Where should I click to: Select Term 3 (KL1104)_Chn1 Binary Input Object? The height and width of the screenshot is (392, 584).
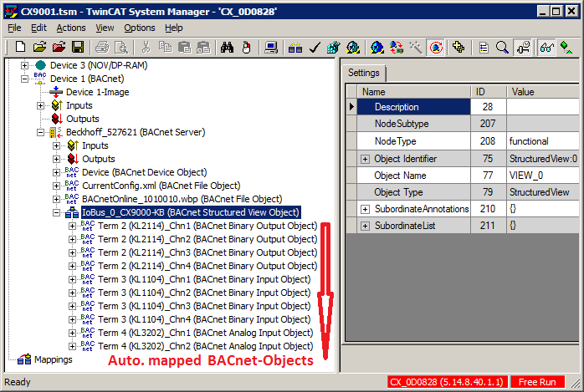pyautogui.click(x=204, y=279)
